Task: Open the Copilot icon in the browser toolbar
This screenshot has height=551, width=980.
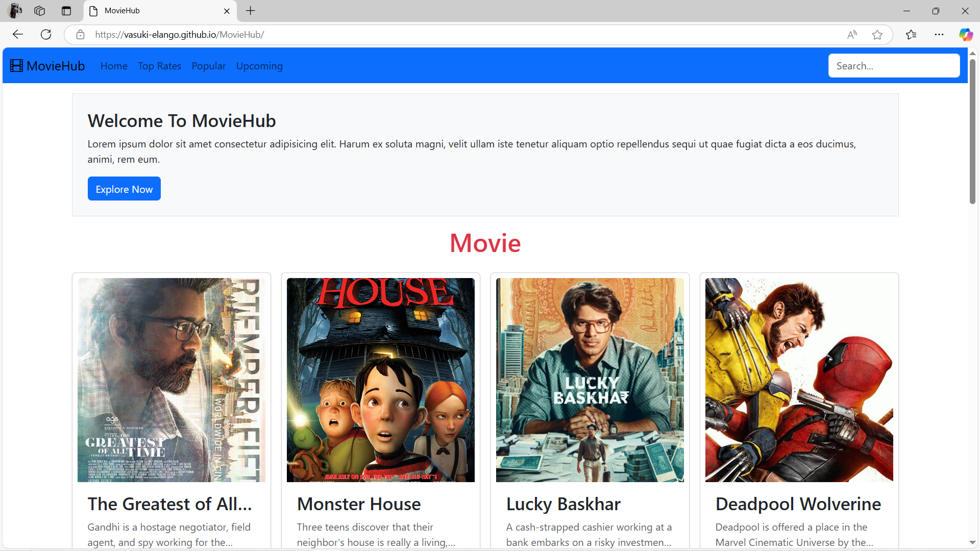Action: 966,35
